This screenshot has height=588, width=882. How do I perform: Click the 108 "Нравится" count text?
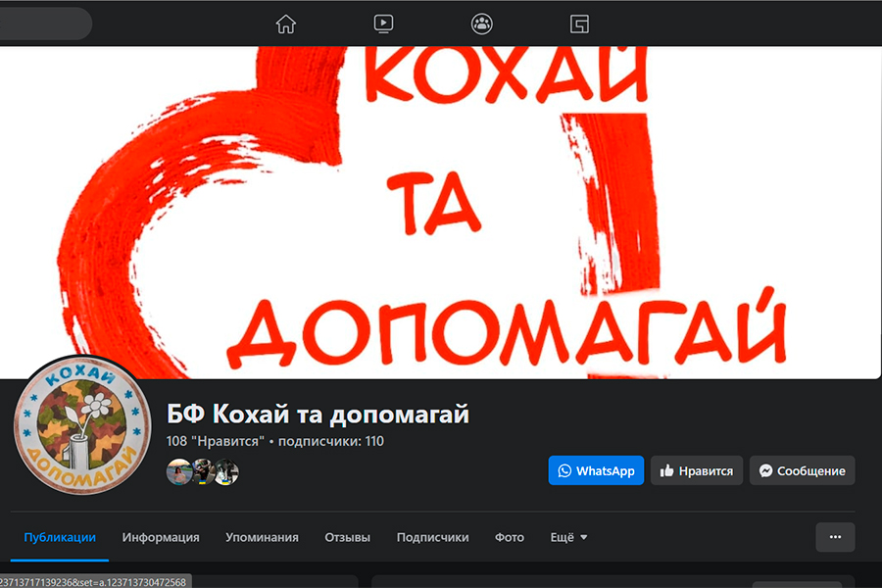[216, 441]
